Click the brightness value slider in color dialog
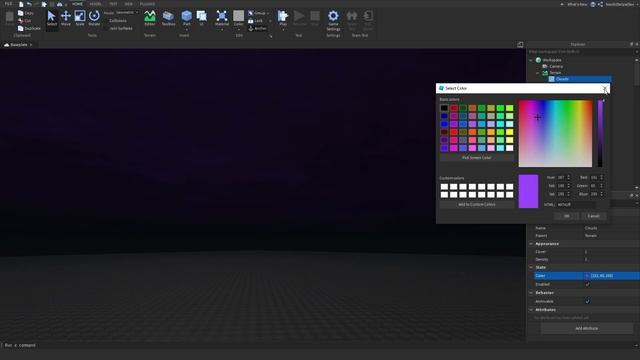Image resolution: width=640 pixels, height=360 pixels. point(600,133)
